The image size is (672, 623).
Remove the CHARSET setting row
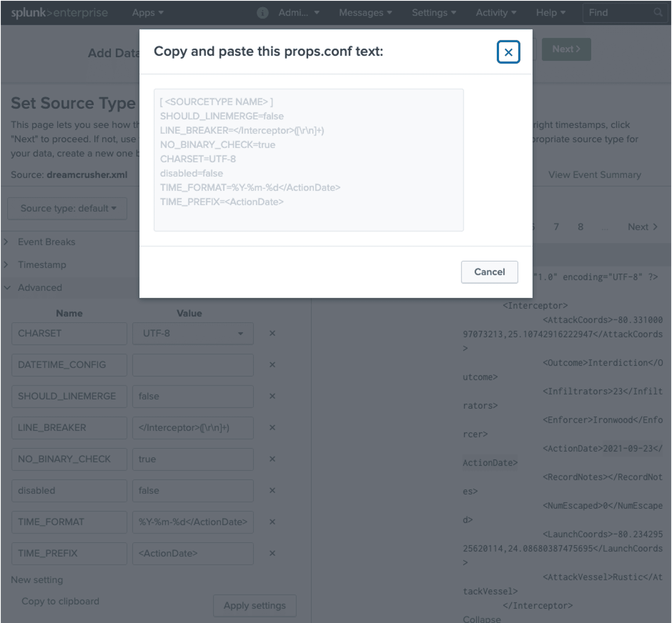pyautogui.click(x=272, y=333)
